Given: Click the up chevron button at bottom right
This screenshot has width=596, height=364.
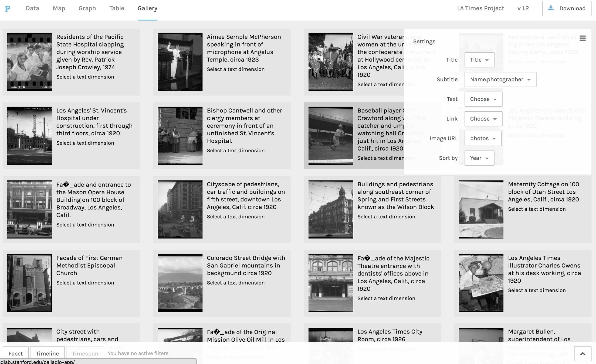Looking at the screenshot, I should [583, 354].
